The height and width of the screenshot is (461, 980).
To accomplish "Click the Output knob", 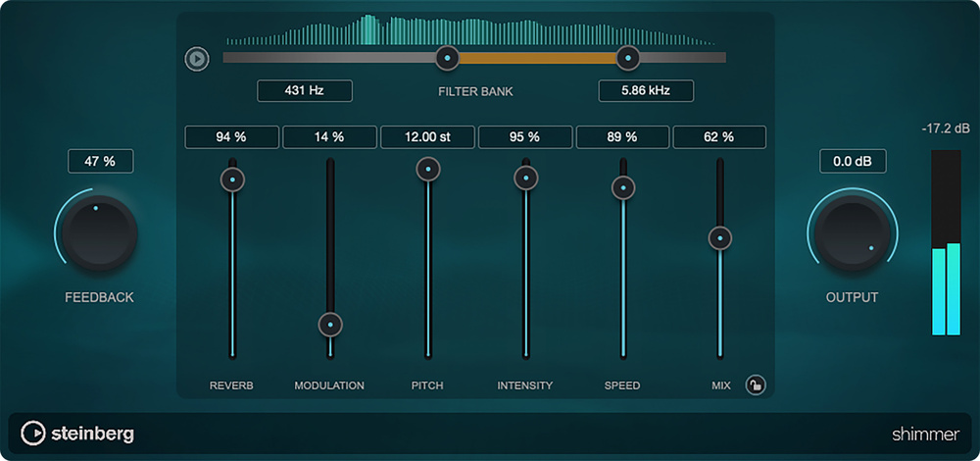I will 852,231.
